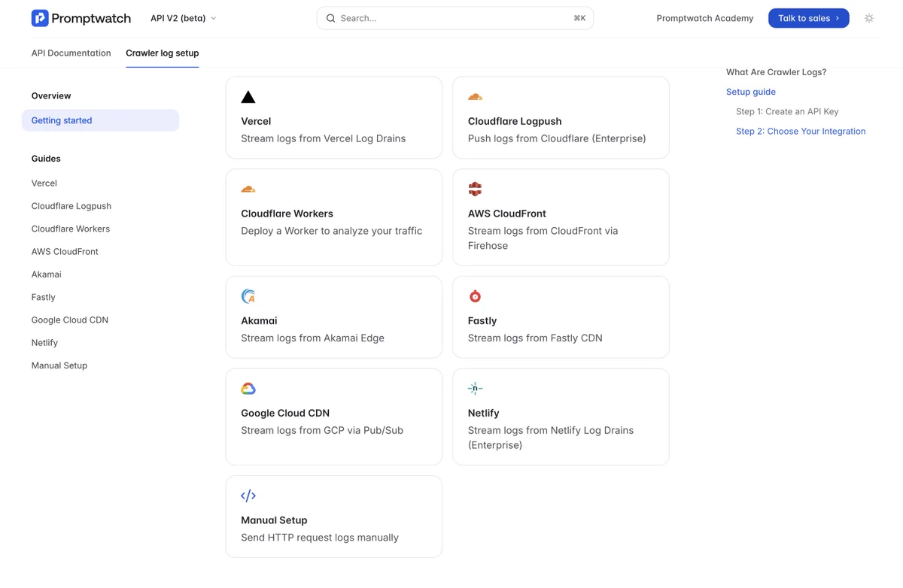Click the Overview sidebar heading
The height and width of the screenshot is (588, 903).
[x=51, y=96]
